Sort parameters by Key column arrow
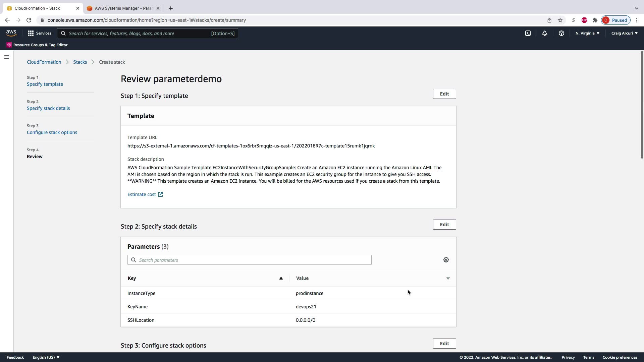 281,278
